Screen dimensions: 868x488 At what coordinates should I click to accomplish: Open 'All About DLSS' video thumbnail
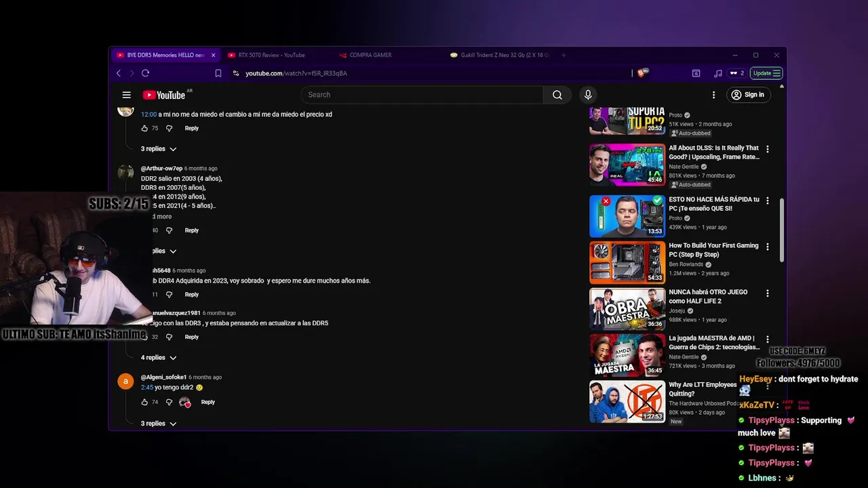coord(627,164)
